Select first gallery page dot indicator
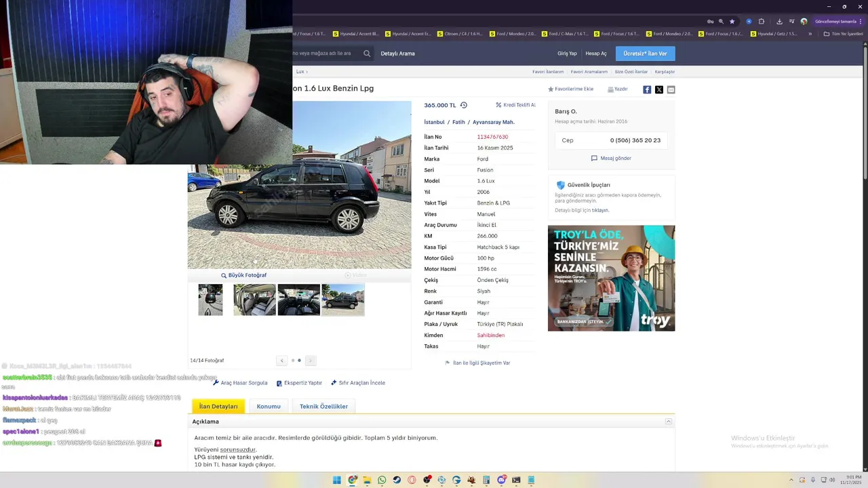Viewport: 868px width, 488px height. pyautogui.click(x=293, y=361)
